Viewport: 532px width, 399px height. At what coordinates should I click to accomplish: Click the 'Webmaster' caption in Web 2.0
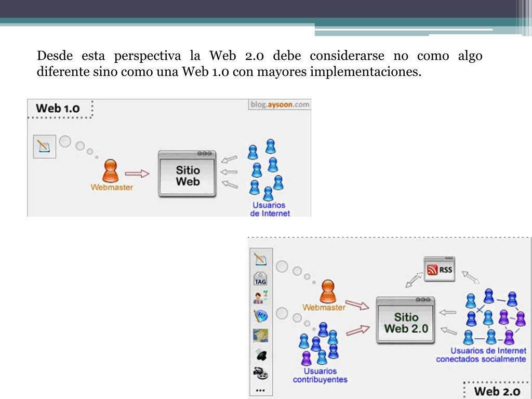point(324,308)
